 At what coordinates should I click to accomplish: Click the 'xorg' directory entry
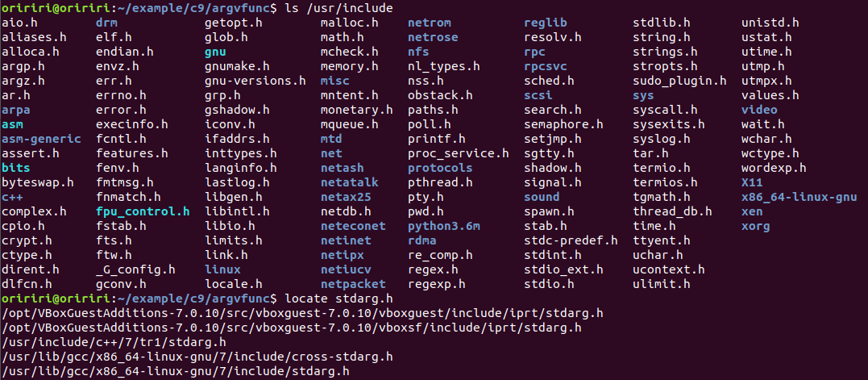pyautogui.click(x=755, y=226)
